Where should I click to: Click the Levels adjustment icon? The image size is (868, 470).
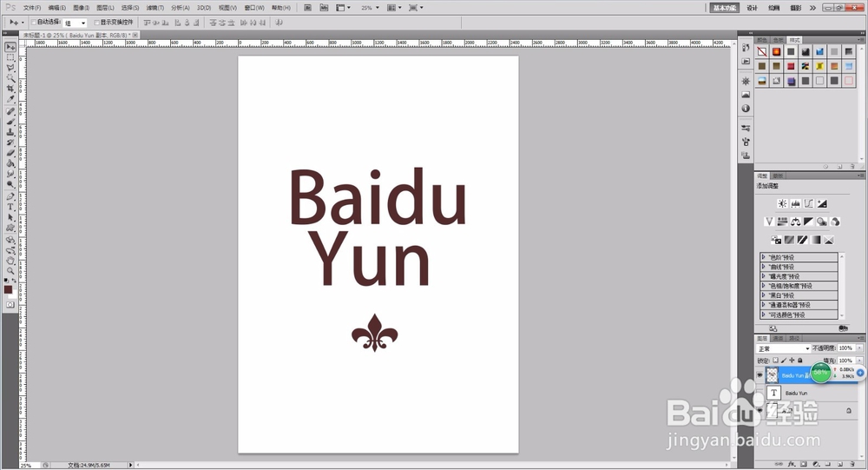coord(795,204)
